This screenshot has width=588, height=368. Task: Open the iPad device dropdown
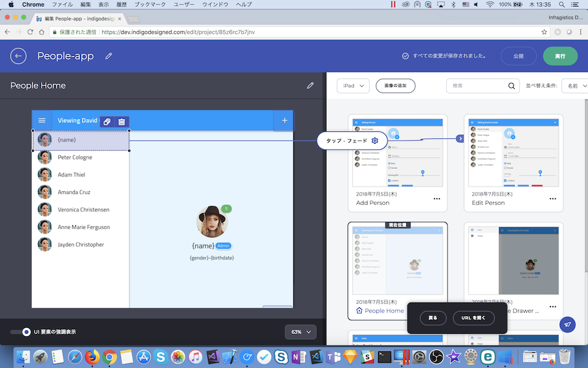[353, 86]
